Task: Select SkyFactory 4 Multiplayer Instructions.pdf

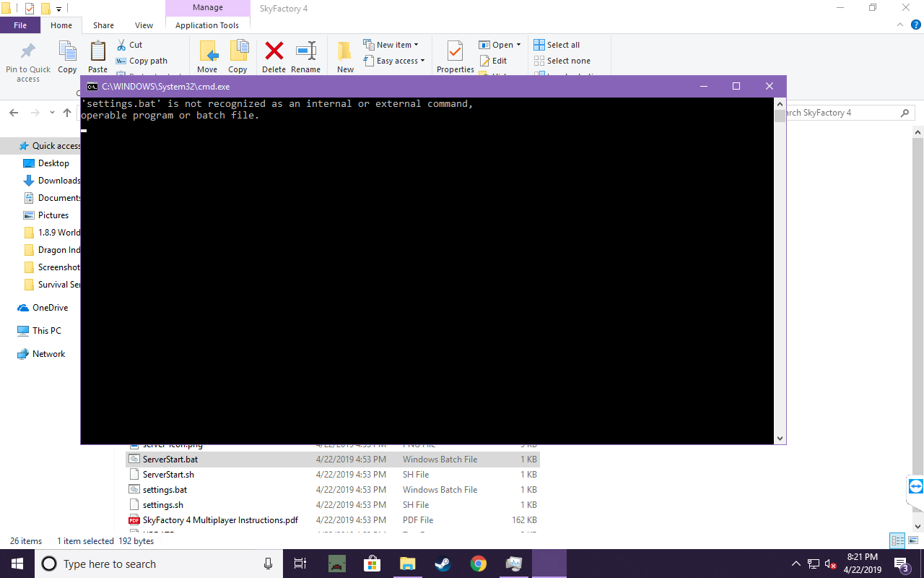Action: click(x=333, y=520)
